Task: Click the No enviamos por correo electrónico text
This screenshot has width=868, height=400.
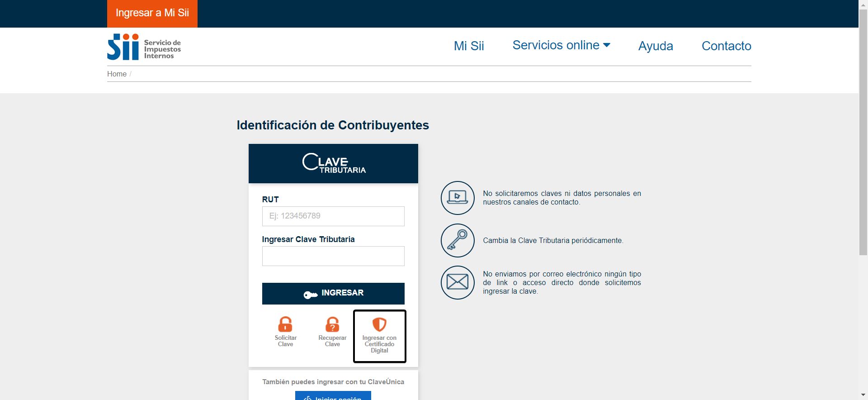Action: (562, 282)
